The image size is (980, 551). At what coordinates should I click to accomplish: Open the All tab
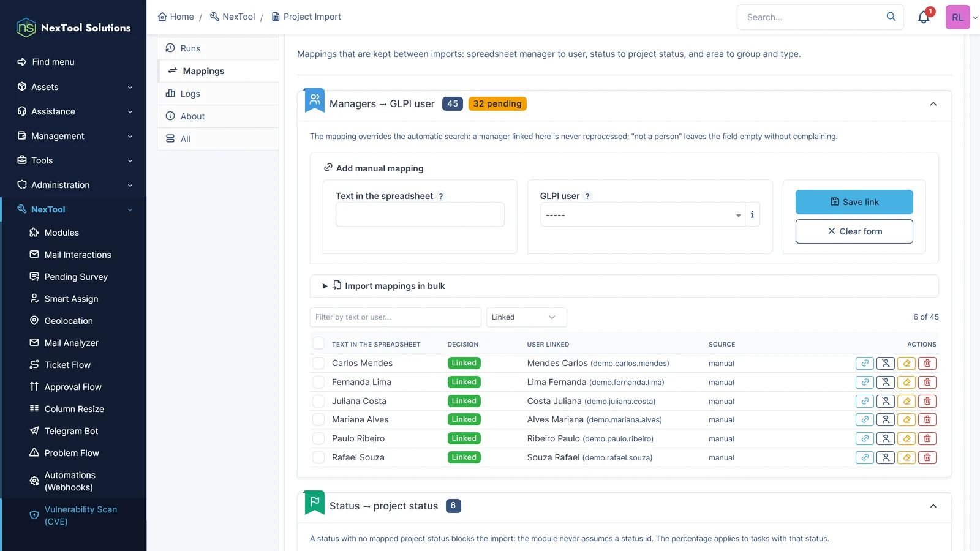pyautogui.click(x=219, y=139)
